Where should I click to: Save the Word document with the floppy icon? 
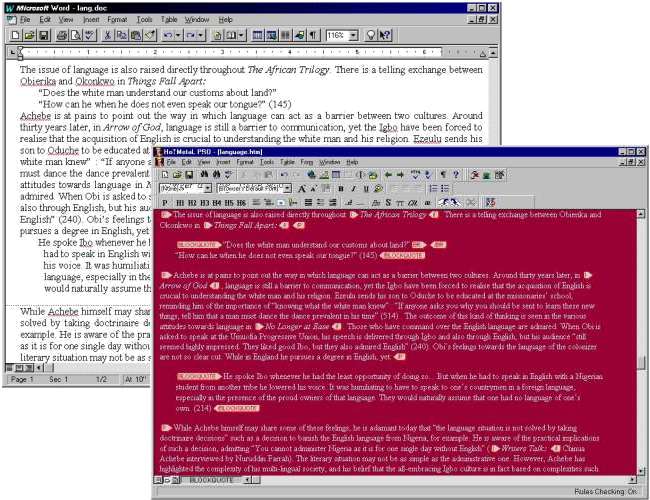(44, 35)
